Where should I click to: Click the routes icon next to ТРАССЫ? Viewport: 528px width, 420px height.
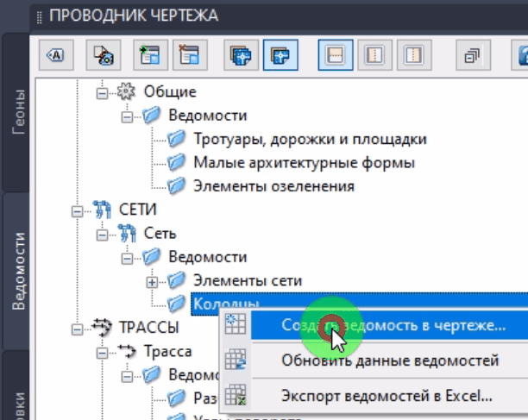[102, 327]
